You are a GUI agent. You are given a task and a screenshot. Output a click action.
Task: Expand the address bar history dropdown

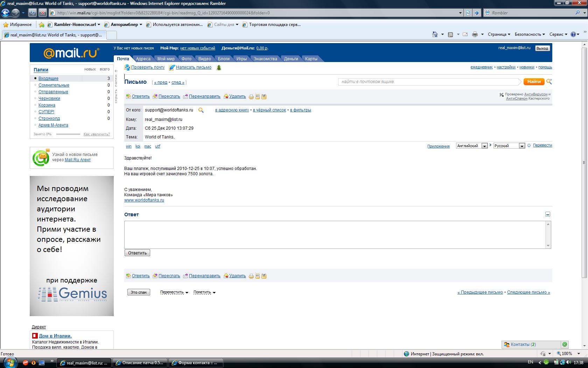pos(460,13)
